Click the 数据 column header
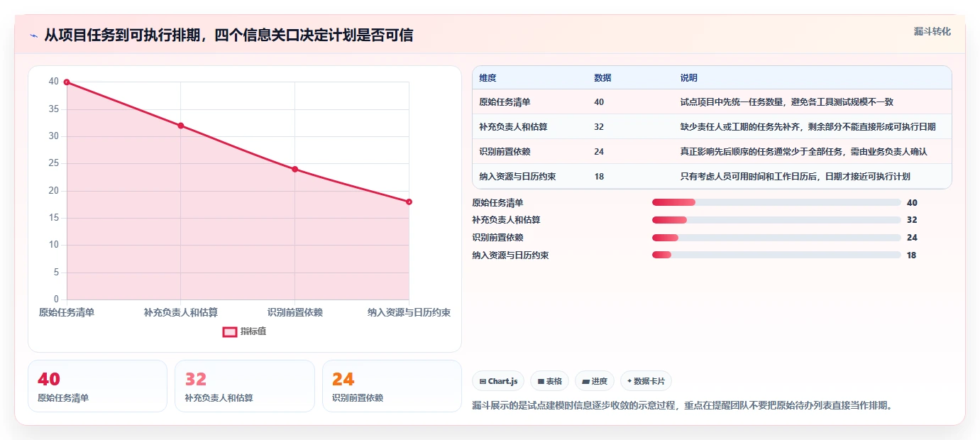This screenshot has height=440, width=980. point(602,78)
